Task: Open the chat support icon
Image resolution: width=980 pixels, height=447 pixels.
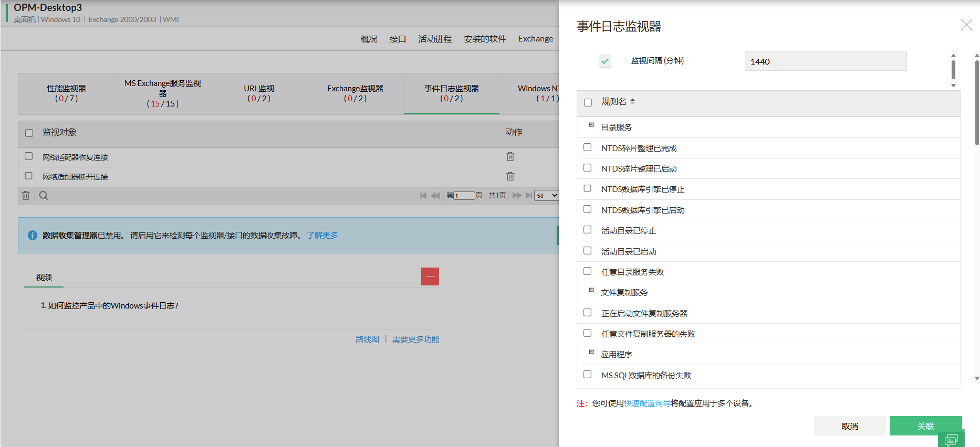Action: pos(951,440)
